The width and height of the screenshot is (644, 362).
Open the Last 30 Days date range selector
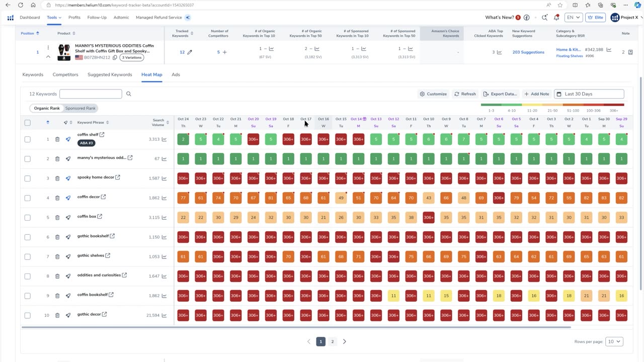[589, 94]
